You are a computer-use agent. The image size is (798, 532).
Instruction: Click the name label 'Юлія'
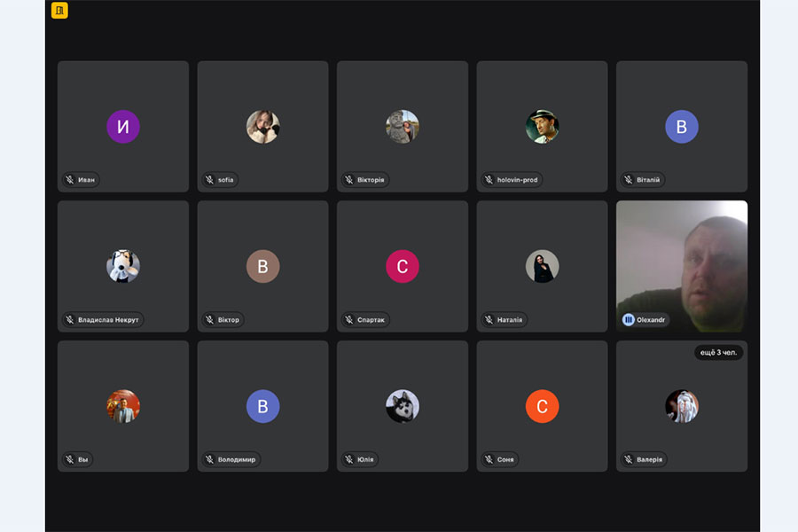click(x=365, y=459)
